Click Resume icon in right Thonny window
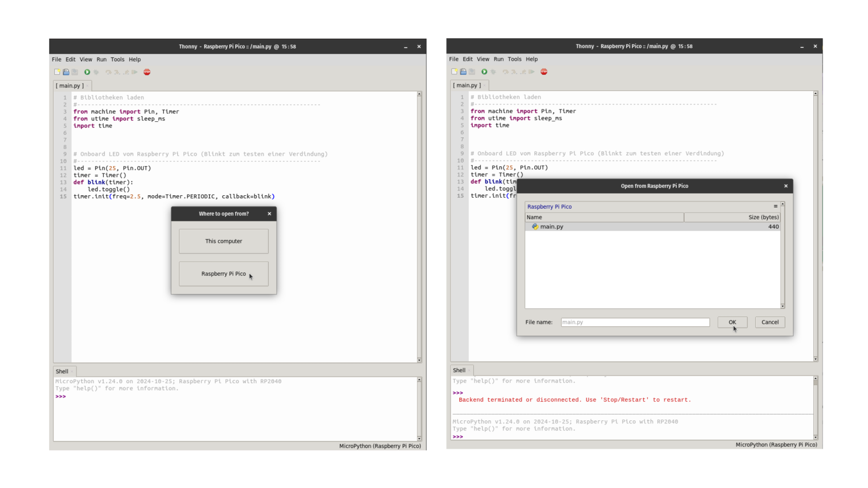Image resolution: width=868 pixels, height=488 pixels. pos(532,72)
